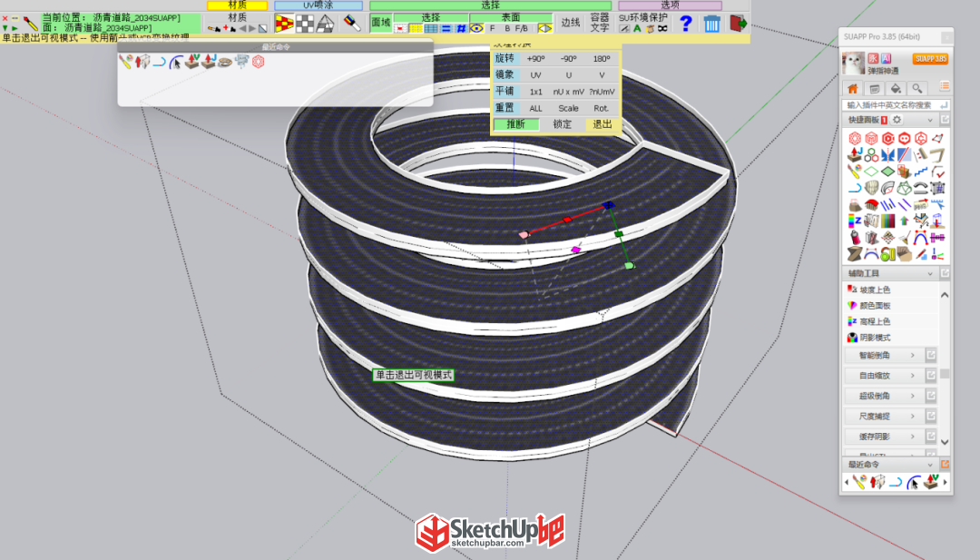Click the first paintbrush icon in floating 最近命令 palette
This screenshot has width=980, height=560.
click(x=125, y=61)
